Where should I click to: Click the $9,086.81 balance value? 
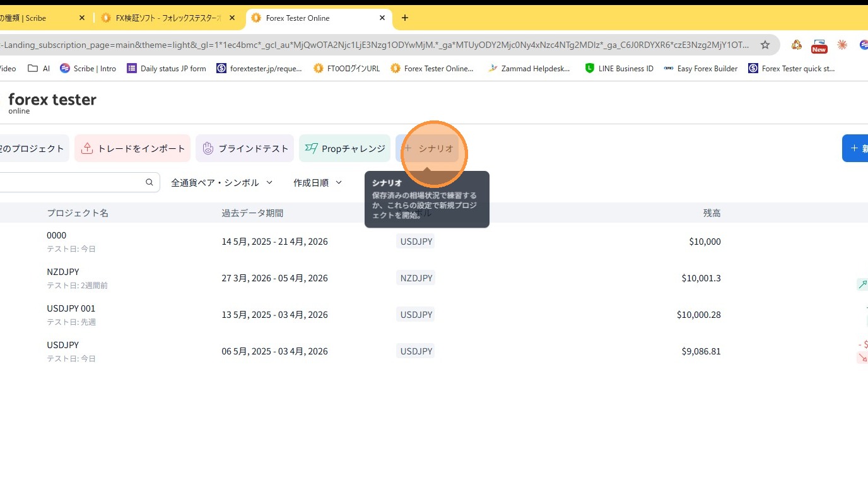point(701,351)
